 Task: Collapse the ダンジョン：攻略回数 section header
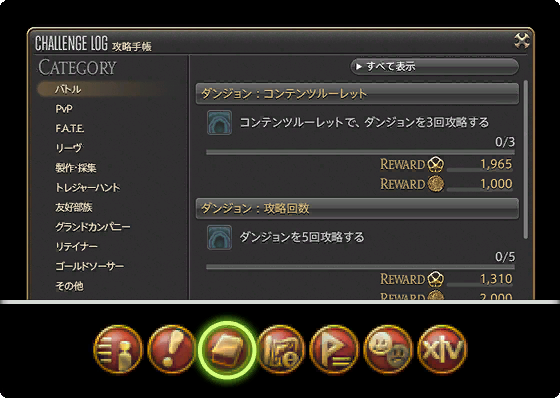pos(357,209)
